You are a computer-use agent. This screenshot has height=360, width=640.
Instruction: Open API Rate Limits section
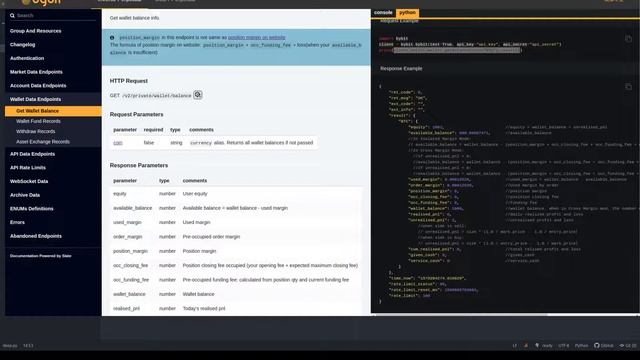coord(28,168)
